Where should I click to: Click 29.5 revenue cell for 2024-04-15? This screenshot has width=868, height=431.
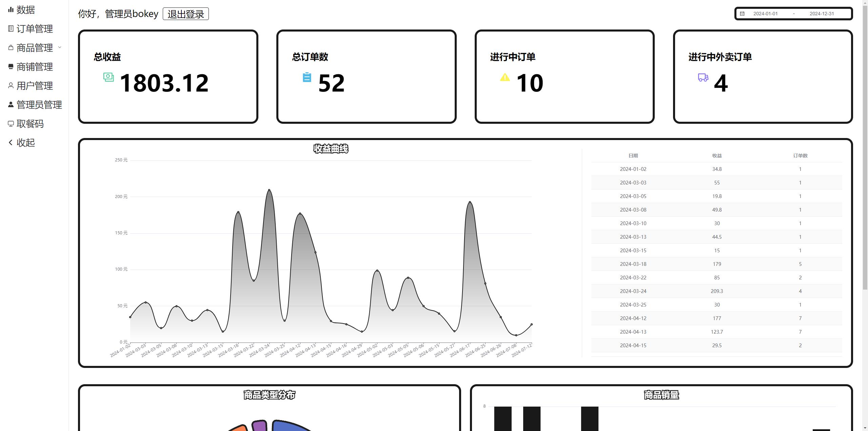(717, 346)
